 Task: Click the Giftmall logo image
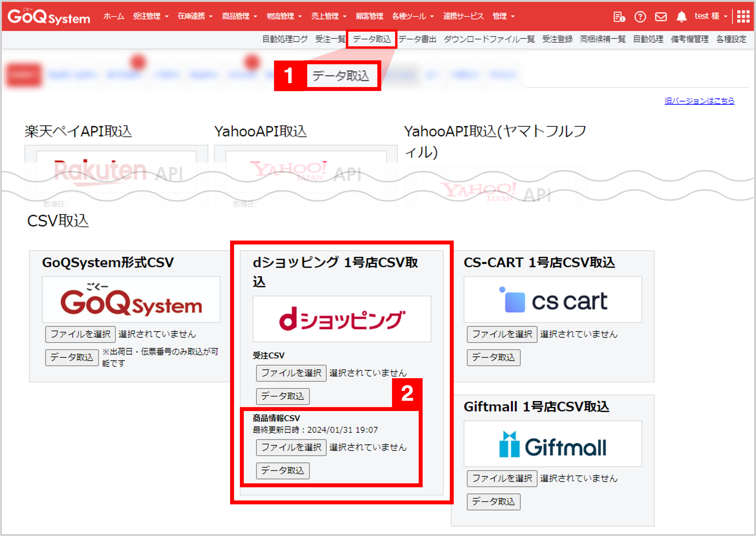click(x=553, y=444)
